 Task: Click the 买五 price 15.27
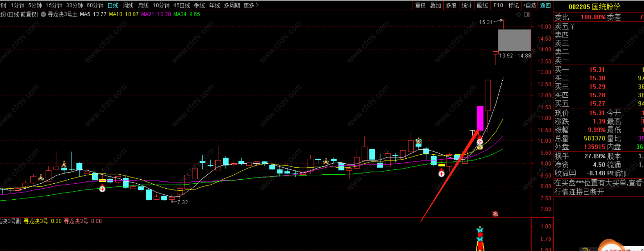coord(597,104)
